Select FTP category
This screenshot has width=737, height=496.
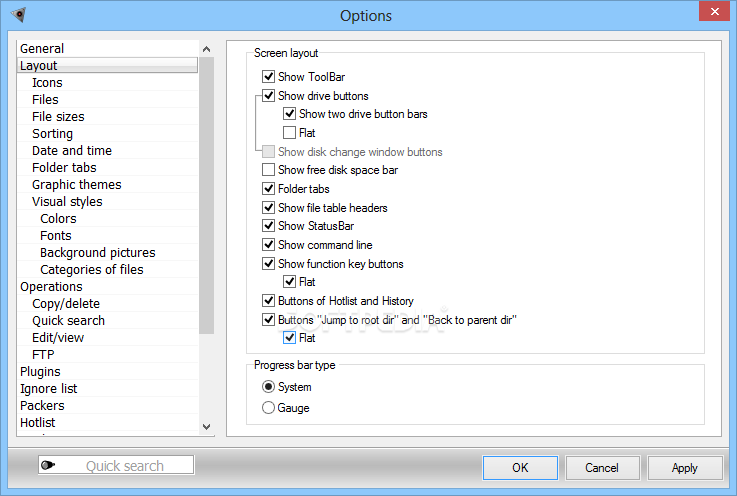pyautogui.click(x=108, y=354)
